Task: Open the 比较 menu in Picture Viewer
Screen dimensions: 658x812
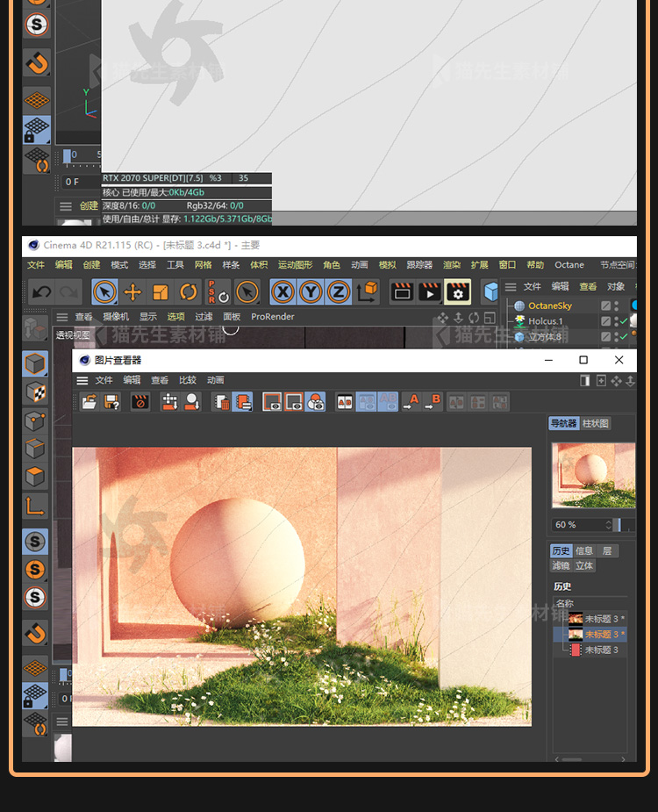Action: (x=188, y=380)
